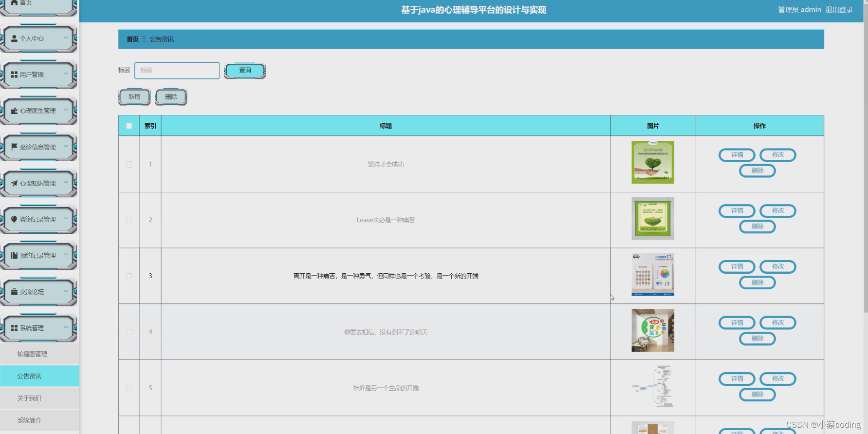
Task: Click the grid icon beside 用户管理
Action: 14,75
